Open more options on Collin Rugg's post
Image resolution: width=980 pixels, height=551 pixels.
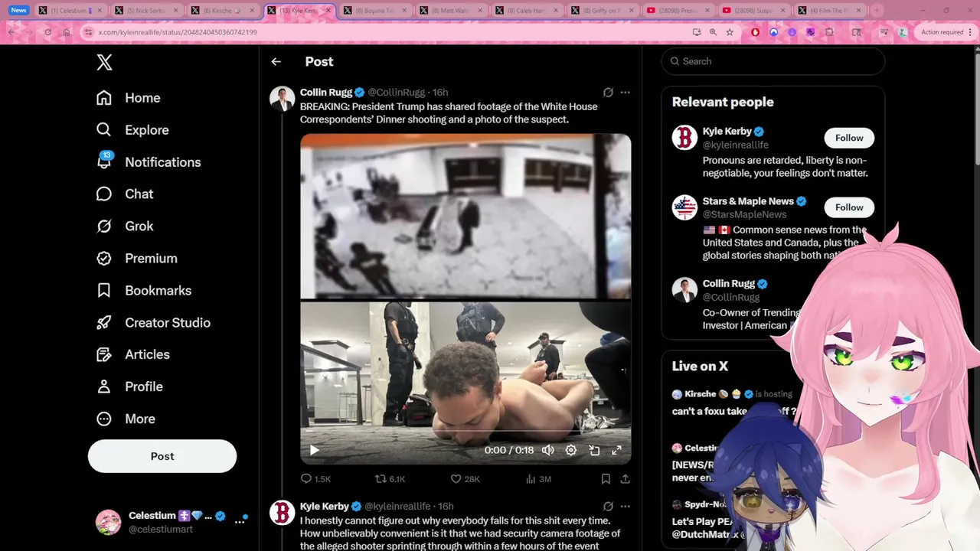tap(626, 93)
